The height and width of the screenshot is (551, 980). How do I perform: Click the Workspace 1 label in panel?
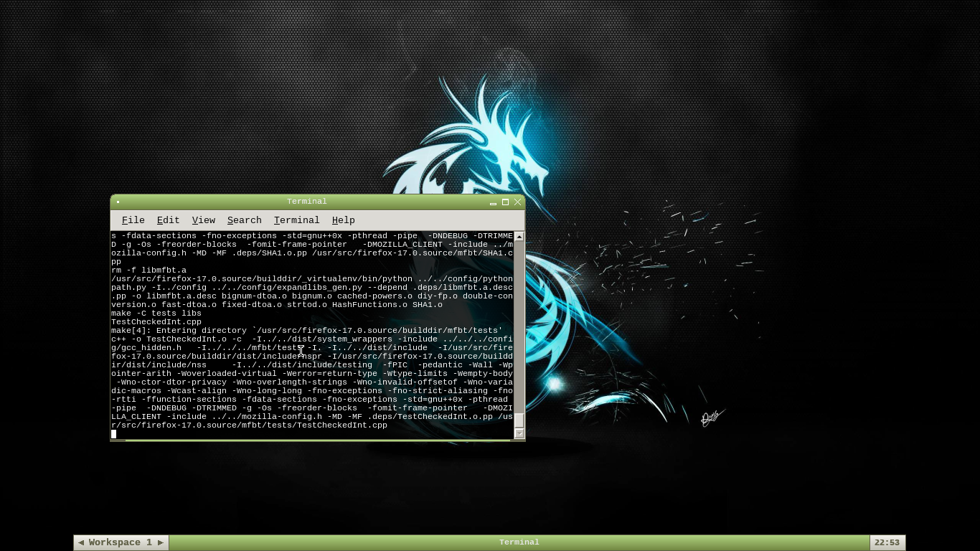coord(121,542)
